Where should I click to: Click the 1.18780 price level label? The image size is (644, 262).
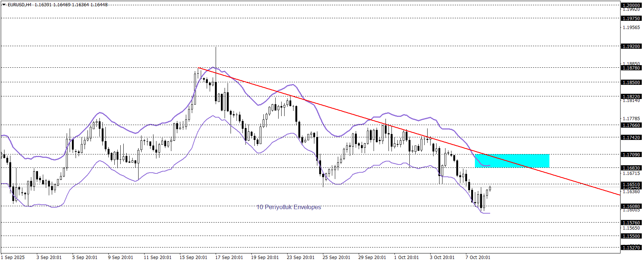(x=631, y=68)
